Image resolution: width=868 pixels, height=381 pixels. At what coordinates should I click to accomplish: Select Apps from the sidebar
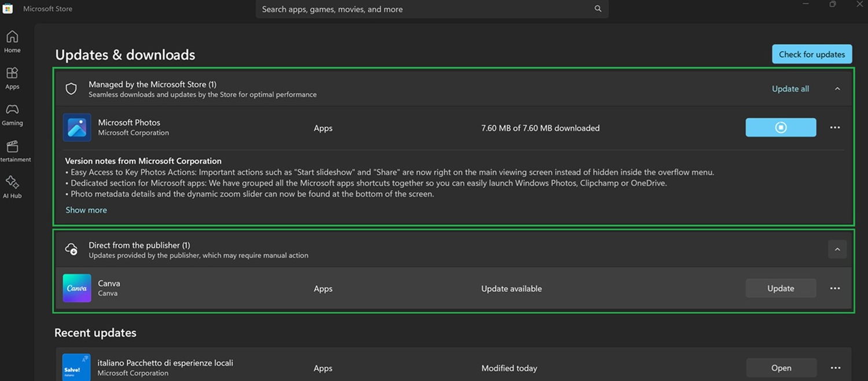coord(12,78)
